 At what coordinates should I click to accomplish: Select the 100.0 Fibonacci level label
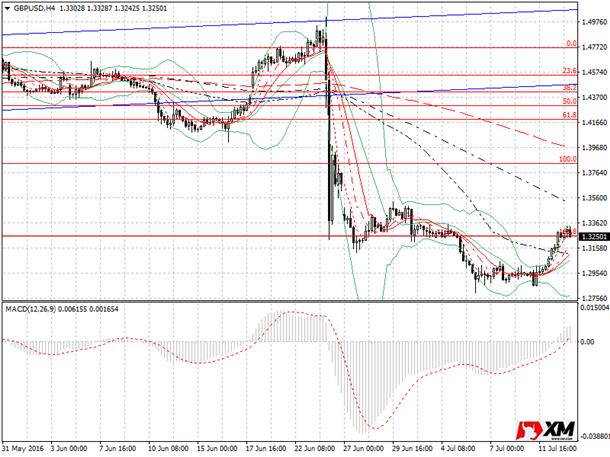pyautogui.click(x=568, y=159)
